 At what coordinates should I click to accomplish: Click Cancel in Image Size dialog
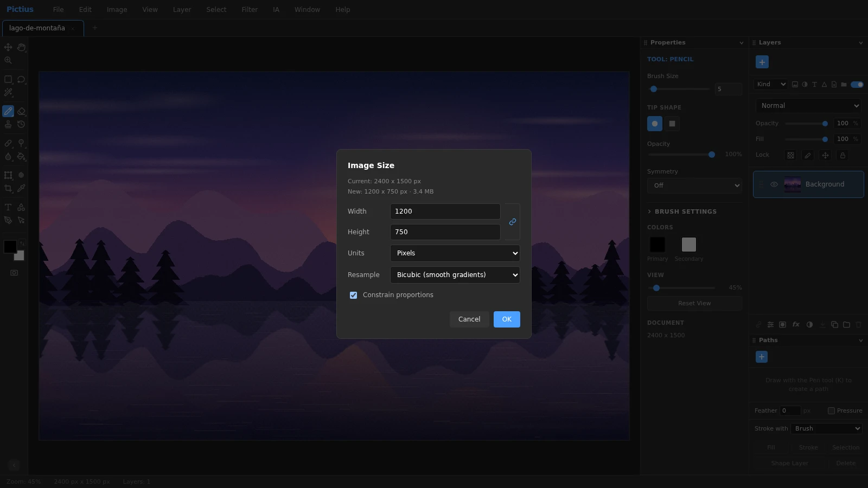[x=469, y=319]
